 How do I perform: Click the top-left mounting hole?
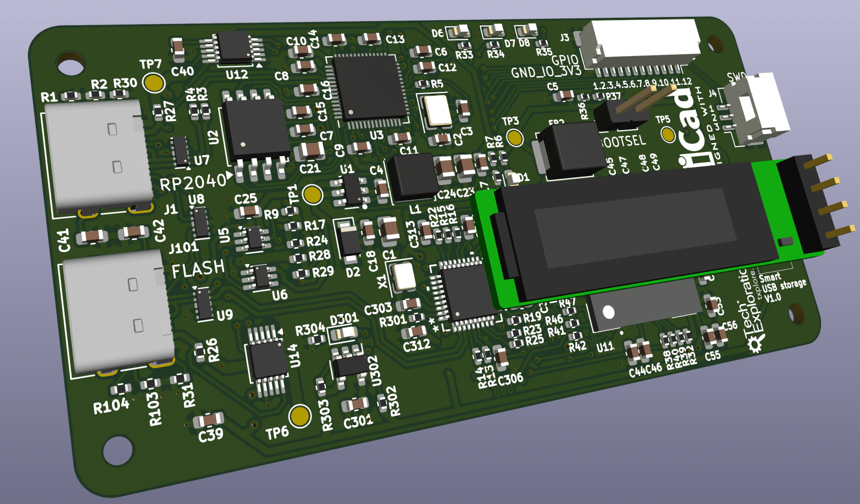point(71,64)
